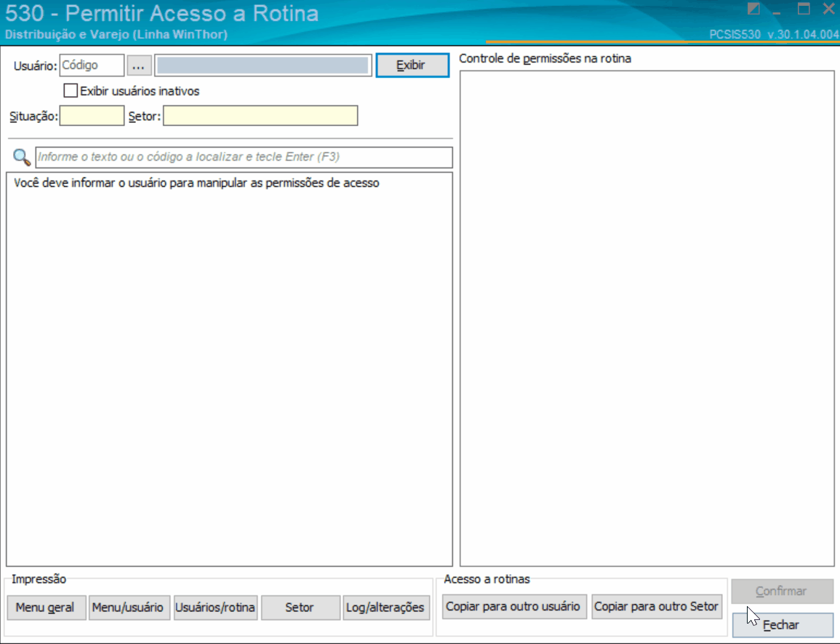Click the 'Usuários/rotina' print button
This screenshot has width=840, height=644.
pyautogui.click(x=215, y=608)
